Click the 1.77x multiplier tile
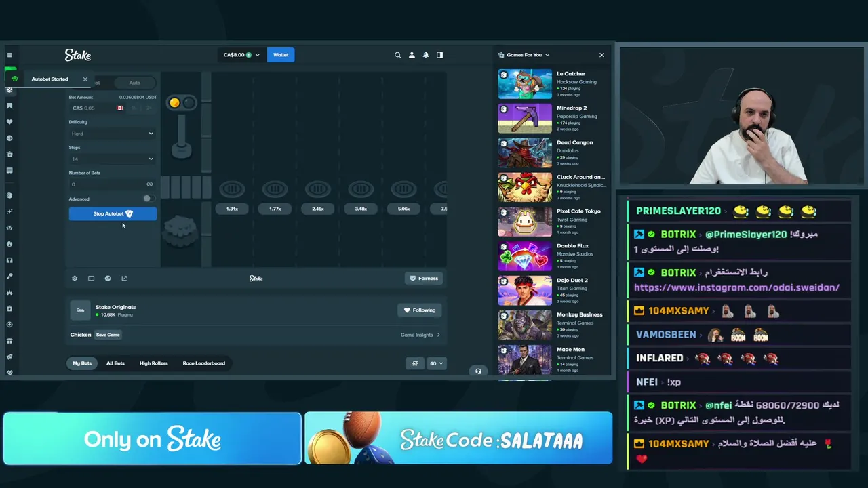Viewport: 868px width, 488px height. point(275,209)
